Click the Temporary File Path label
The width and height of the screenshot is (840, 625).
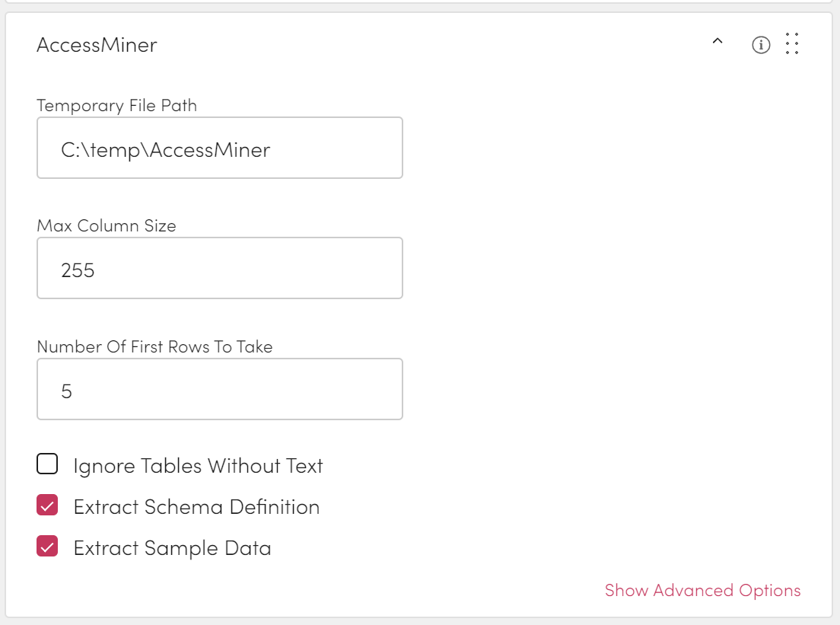[116, 105]
